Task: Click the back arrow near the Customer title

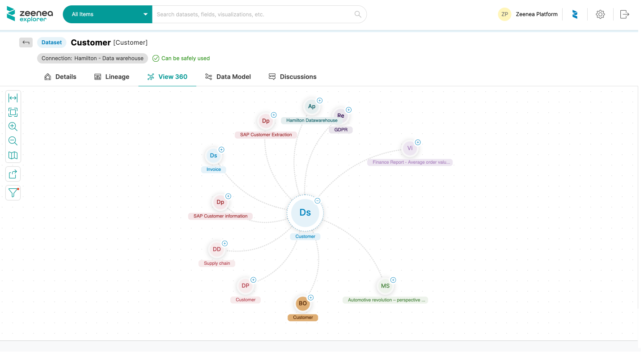Action: pos(25,42)
